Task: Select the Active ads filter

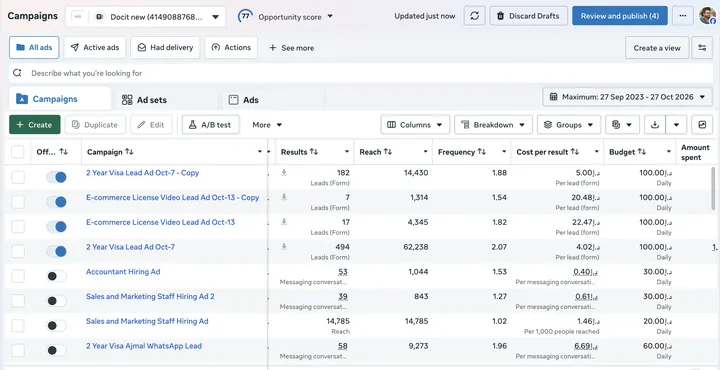Action: [95, 48]
